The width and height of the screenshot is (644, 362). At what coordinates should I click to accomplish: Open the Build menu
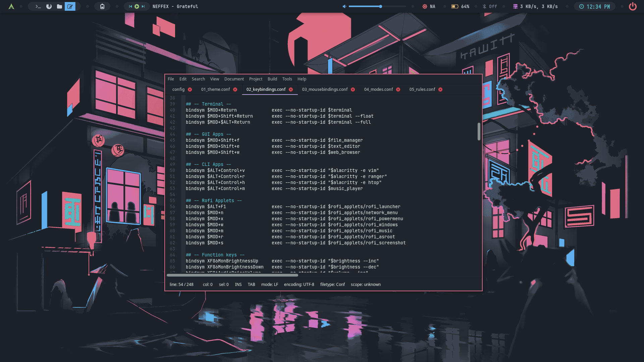(272, 79)
